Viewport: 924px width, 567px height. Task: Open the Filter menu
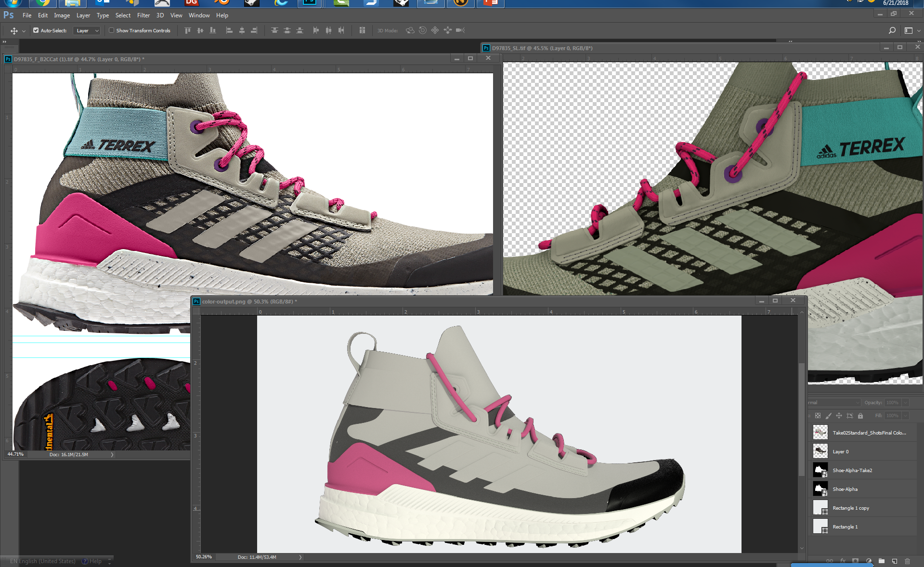pos(143,15)
